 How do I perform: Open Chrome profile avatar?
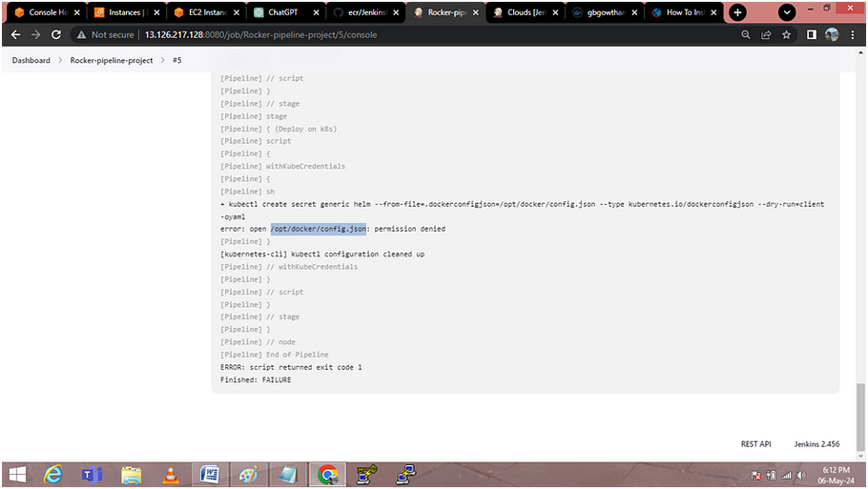point(832,35)
